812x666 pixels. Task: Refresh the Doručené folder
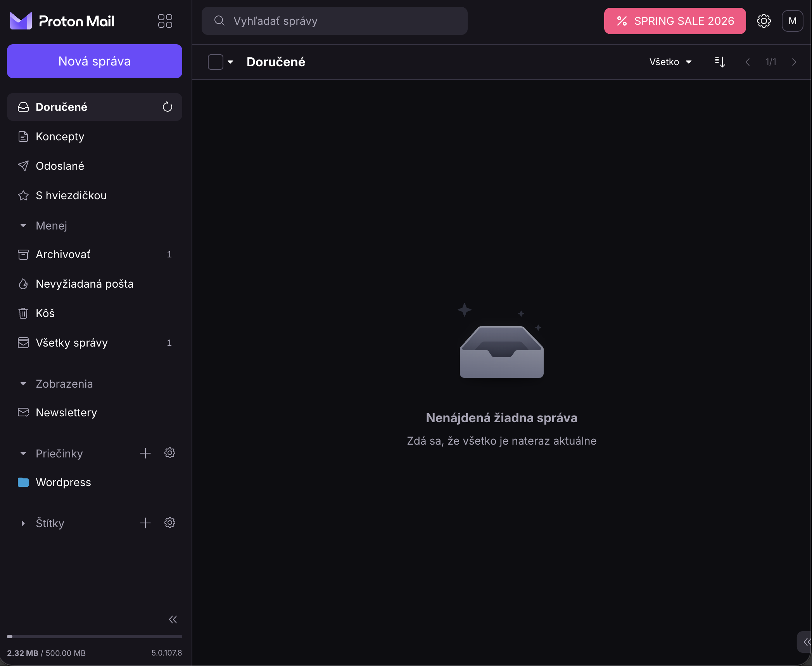click(x=167, y=107)
